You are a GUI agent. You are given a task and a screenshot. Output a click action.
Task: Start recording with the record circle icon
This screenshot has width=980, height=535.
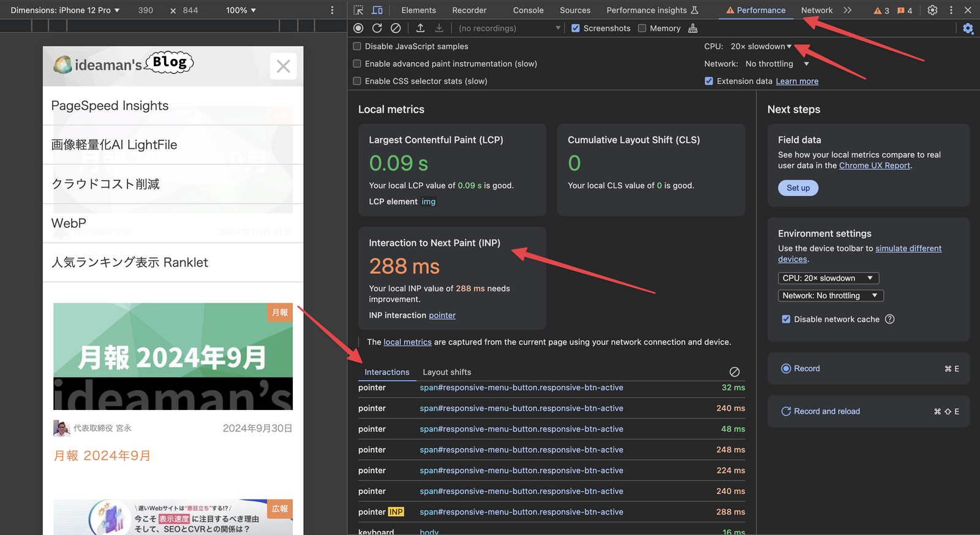[358, 28]
